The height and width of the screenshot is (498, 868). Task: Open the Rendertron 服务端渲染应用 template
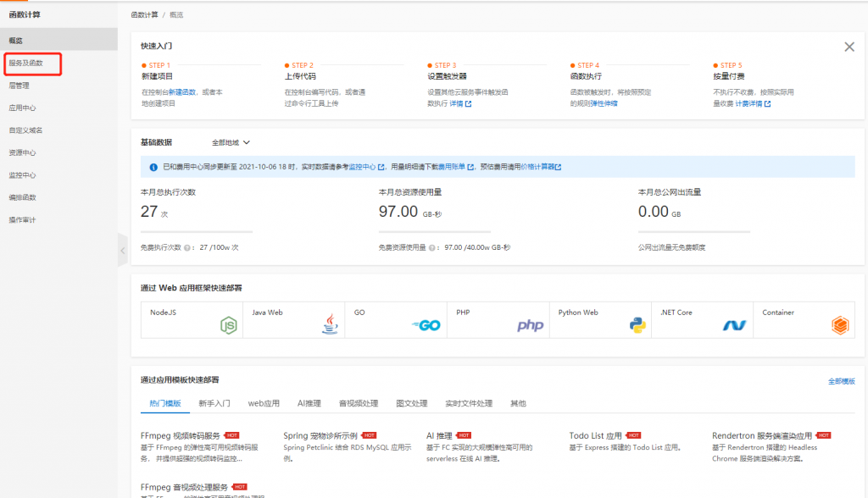[762, 436]
